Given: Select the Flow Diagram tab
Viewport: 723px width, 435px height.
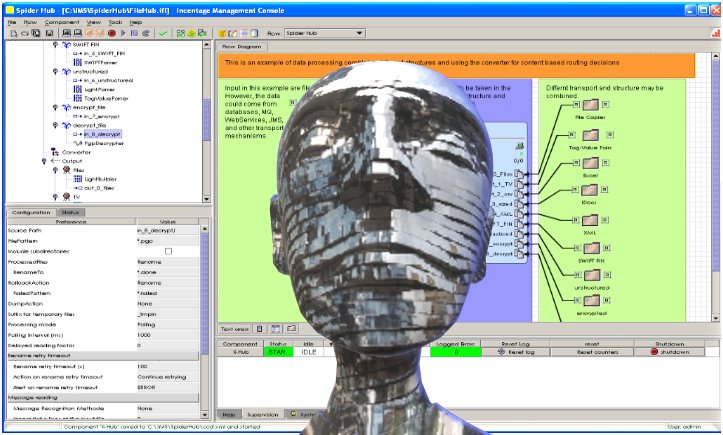Looking at the screenshot, I should [242, 47].
